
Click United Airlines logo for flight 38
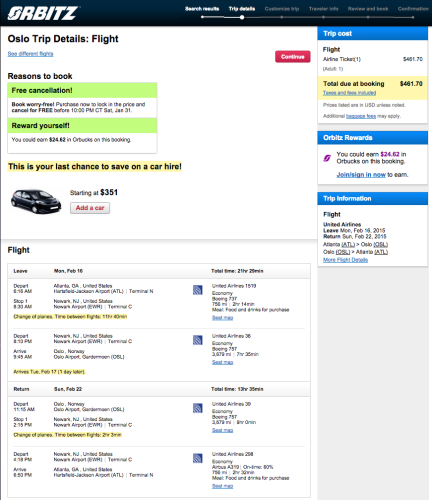(x=198, y=340)
